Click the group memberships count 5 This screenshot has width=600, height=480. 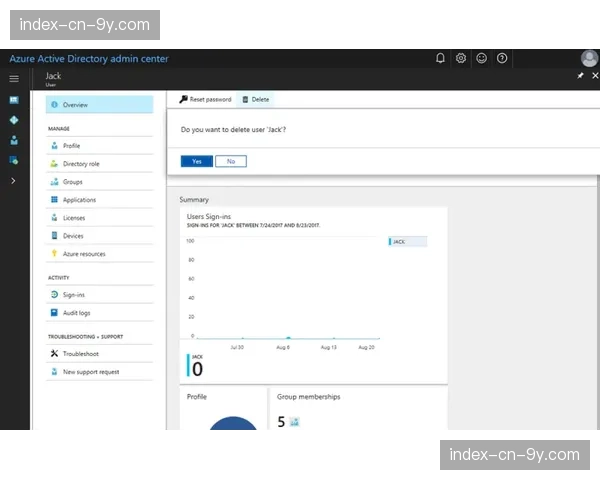(281, 422)
